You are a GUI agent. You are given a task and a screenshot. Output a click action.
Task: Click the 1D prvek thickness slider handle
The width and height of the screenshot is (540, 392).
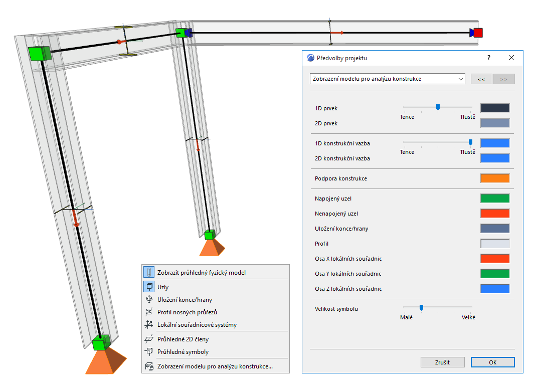point(438,107)
